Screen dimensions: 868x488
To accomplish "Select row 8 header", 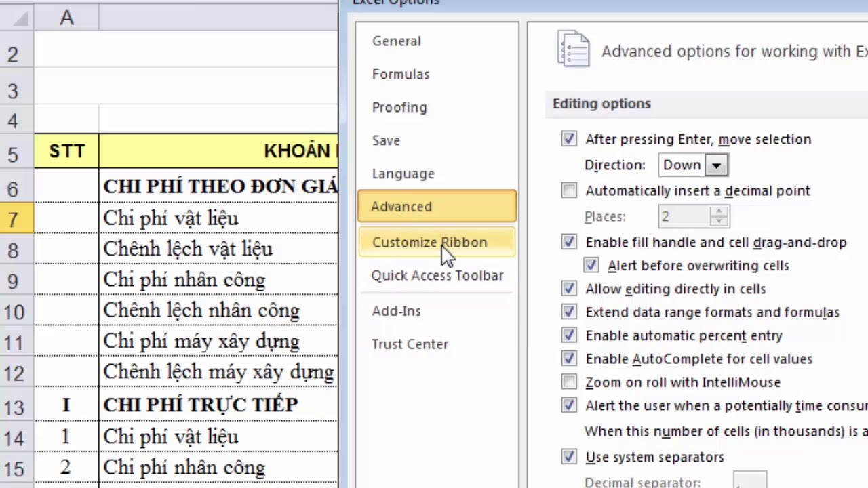I will 17,250.
